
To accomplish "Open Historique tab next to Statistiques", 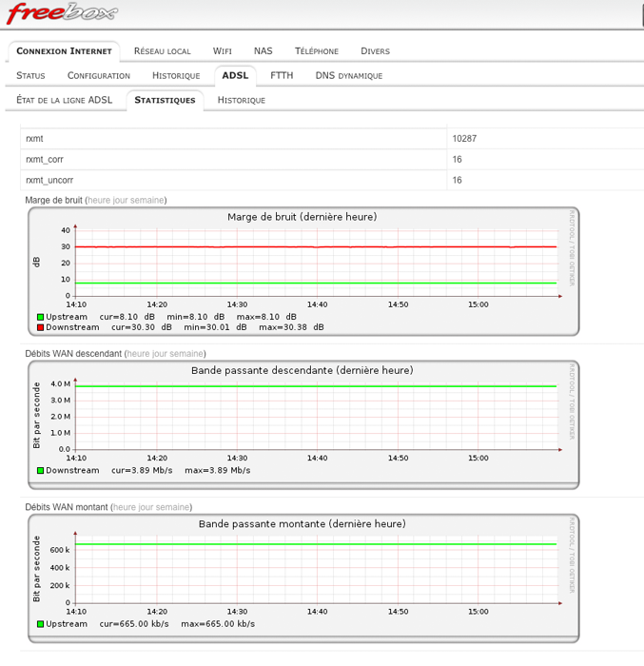I will 242,100.
